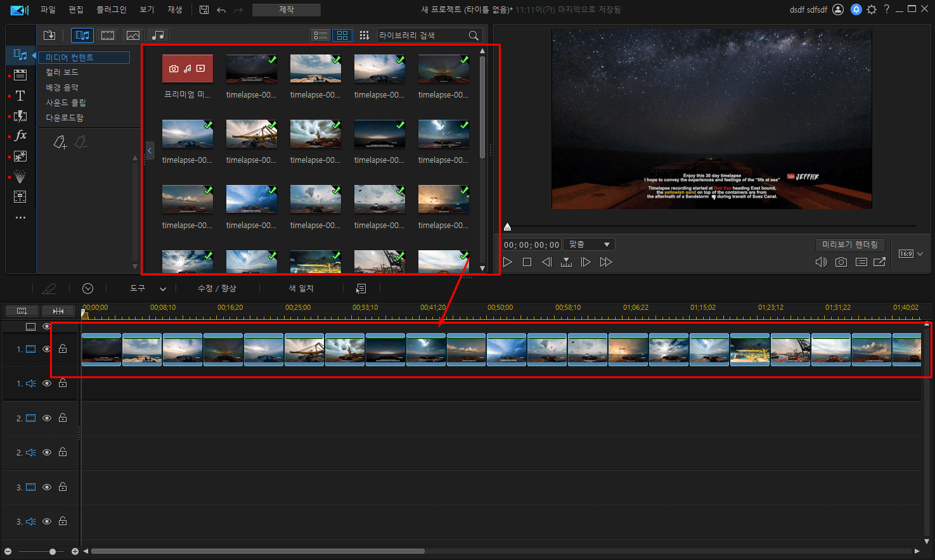Click the 미리보기 렌더링 button
The height and width of the screenshot is (560, 935).
click(x=850, y=245)
